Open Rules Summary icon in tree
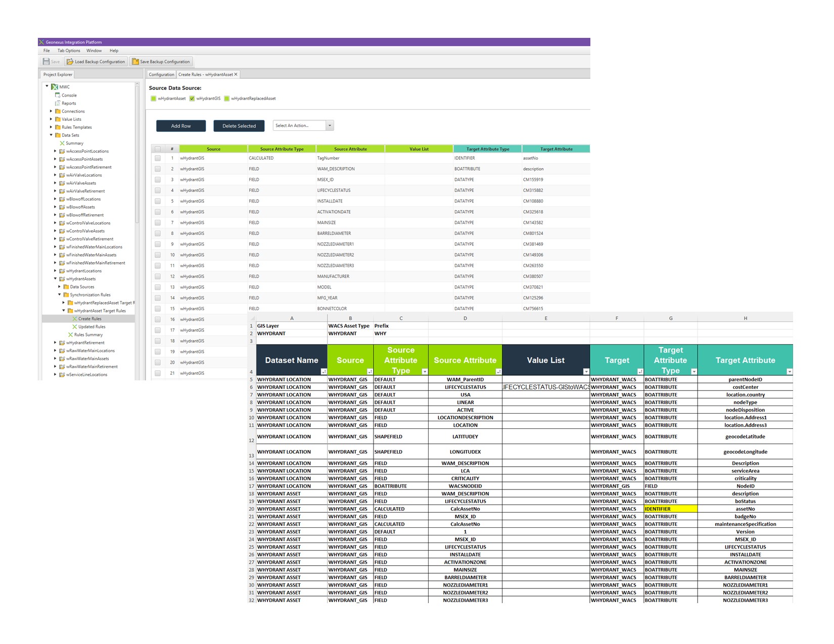 (x=71, y=335)
